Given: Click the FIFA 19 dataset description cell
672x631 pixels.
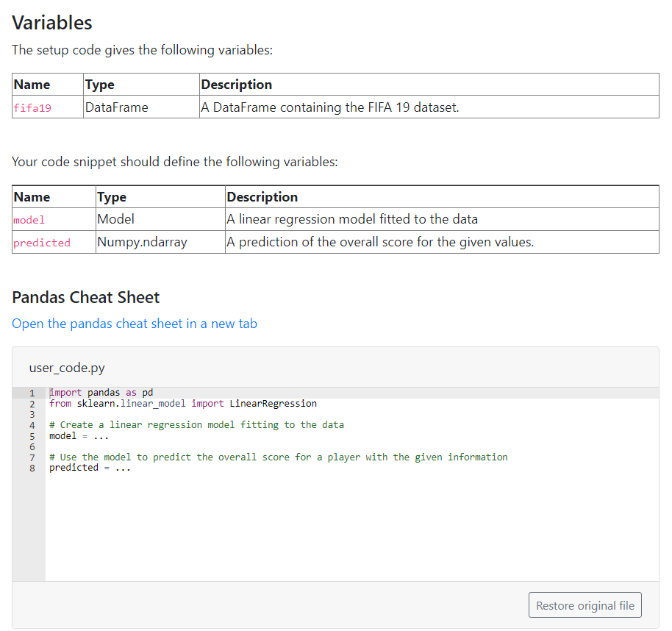Looking at the screenshot, I should (429, 107).
